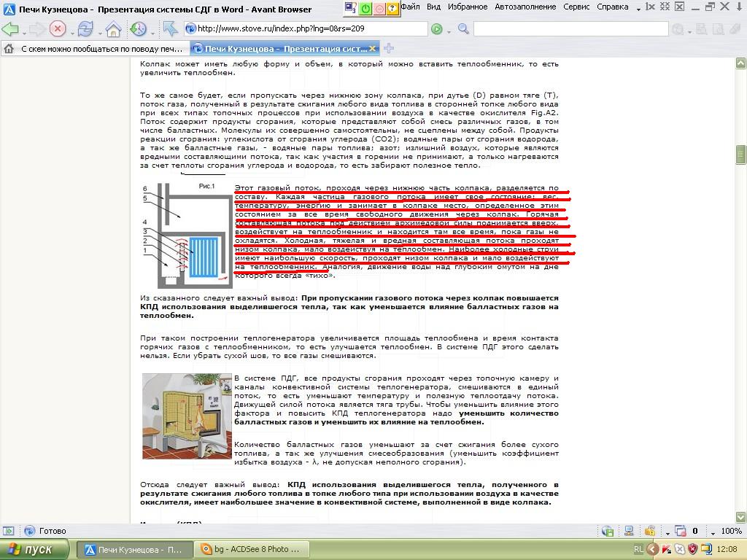Click the green Back arrow button

[10, 29]
